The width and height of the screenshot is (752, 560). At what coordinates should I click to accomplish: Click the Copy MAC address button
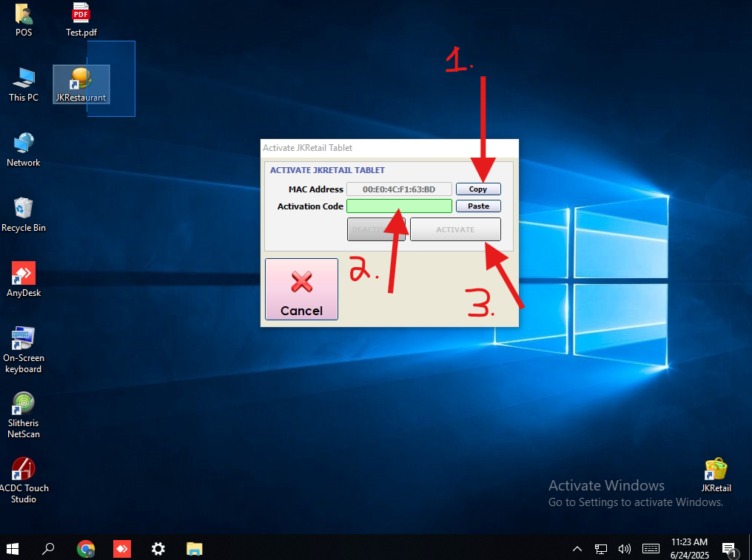pyautogui.click(x=478, y=189)
